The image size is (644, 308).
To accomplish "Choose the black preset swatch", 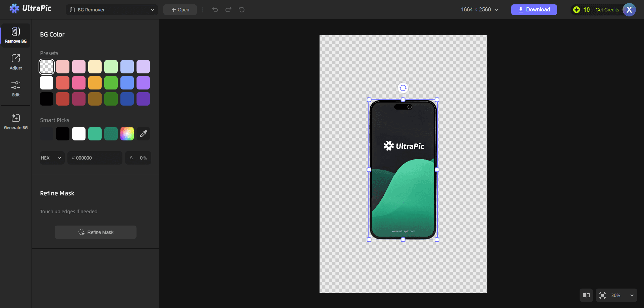I will click(x=47, y=99).
